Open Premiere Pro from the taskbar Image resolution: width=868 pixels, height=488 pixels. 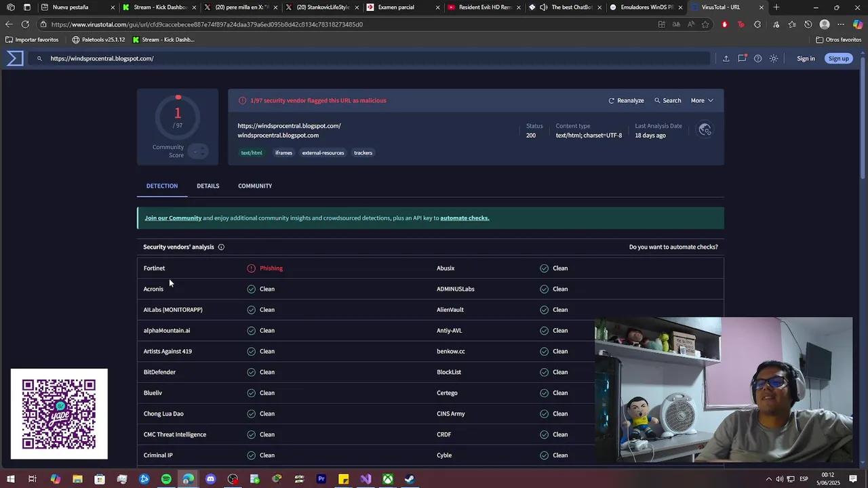(321, 479)
